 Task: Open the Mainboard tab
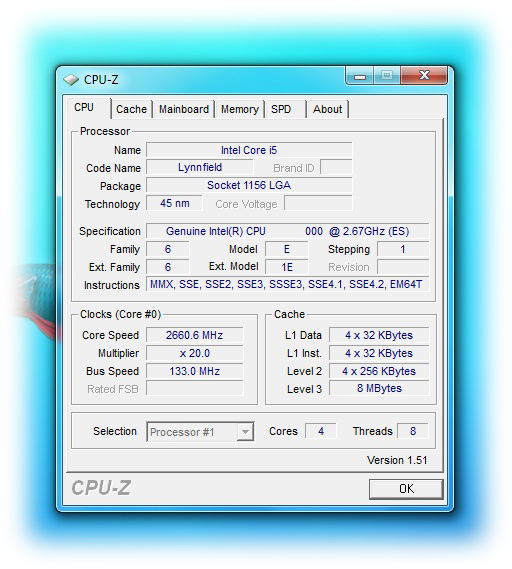(184, 109)
